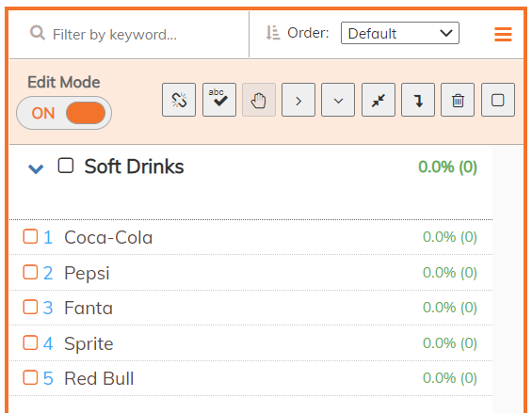Open the orange hamburger menu

(503, 34)
